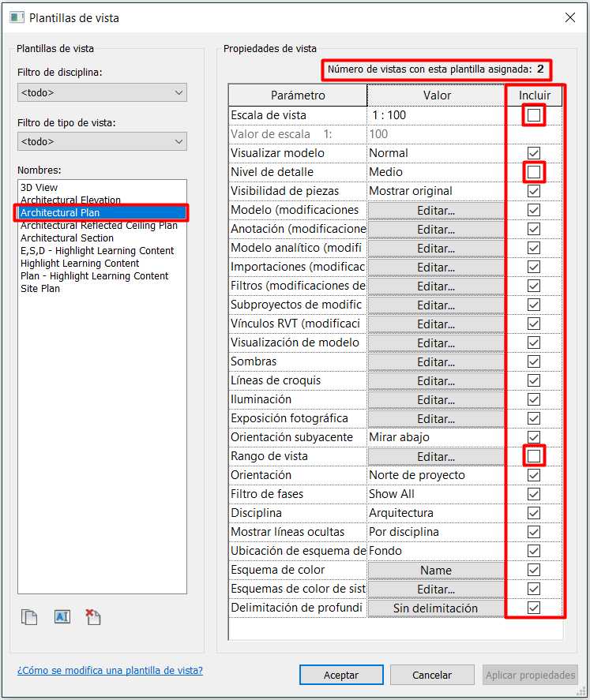This screenshot has width=590, height=700.
Task: Select the Highlight Learning Content template
Action: point(102,264)
